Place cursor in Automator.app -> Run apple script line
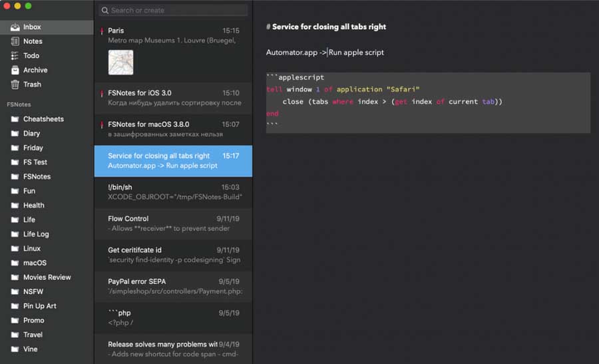599x364 pixels. [x=325, y=53]
